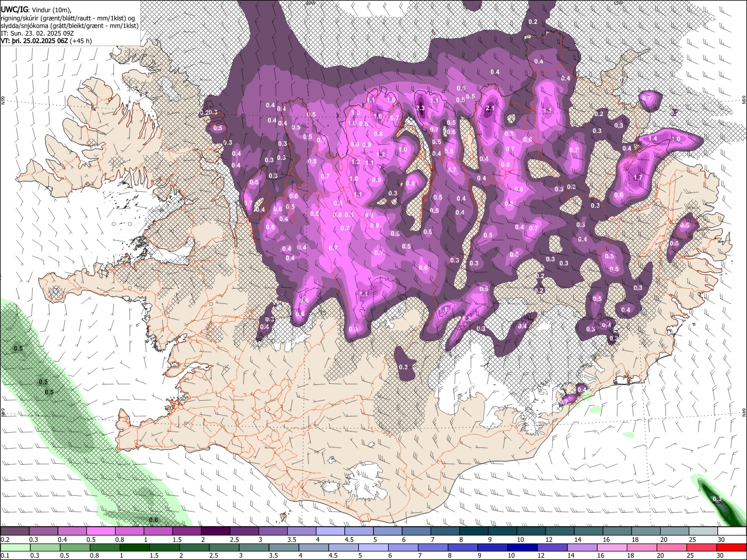This screenshot has width=747, height=560.
Task: Click the 'IT: Sun. 23. 02. 2025 09Z' line
Action: tap(39, 33)
